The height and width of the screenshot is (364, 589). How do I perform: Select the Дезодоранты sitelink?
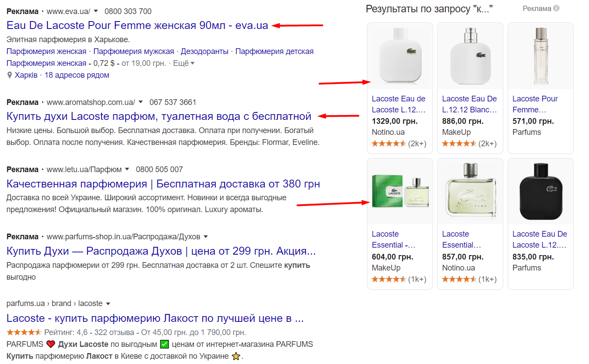[x=204, y=51]
